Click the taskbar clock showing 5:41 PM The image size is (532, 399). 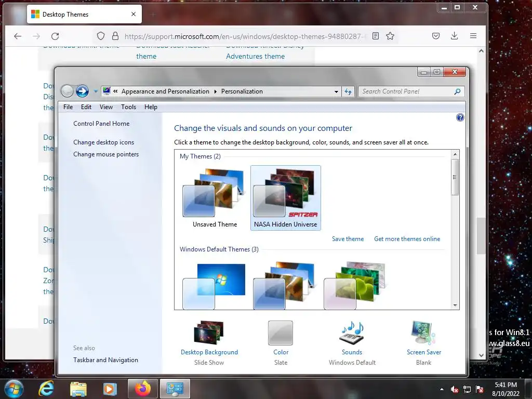coord(506,389)
